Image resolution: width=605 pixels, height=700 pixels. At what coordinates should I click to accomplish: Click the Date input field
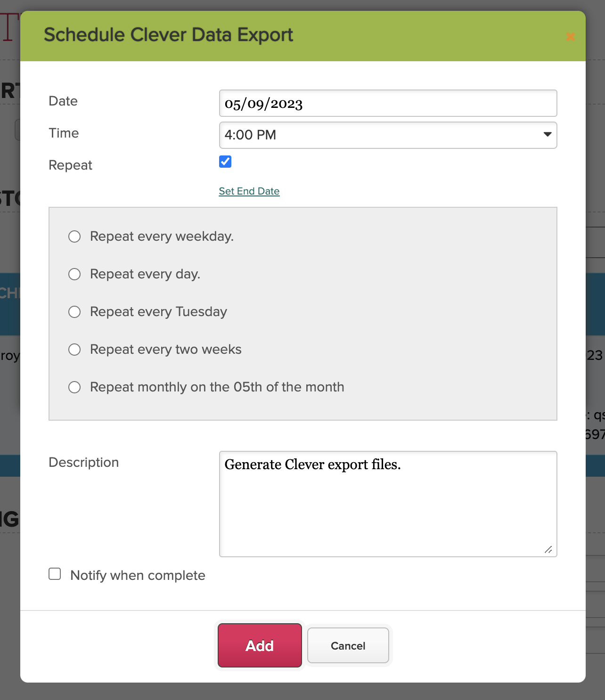coord(388,103)
